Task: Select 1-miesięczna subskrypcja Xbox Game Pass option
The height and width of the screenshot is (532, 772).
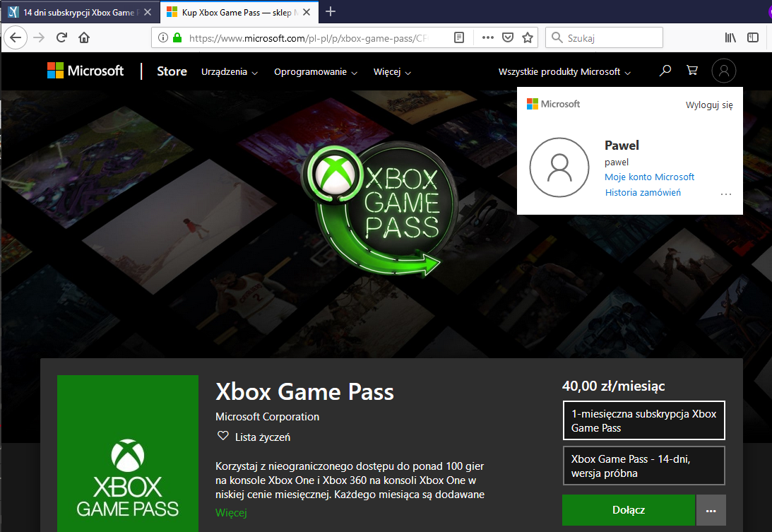Action: pos(644,420)
